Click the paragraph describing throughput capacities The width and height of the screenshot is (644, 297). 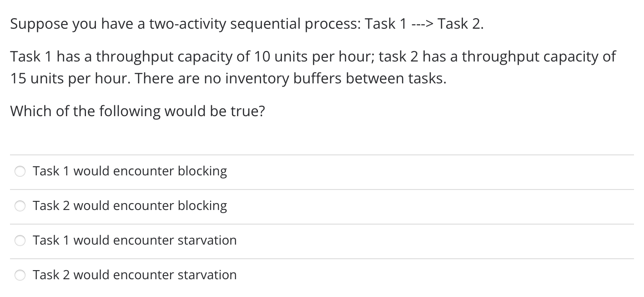click(x=312, y=67)
